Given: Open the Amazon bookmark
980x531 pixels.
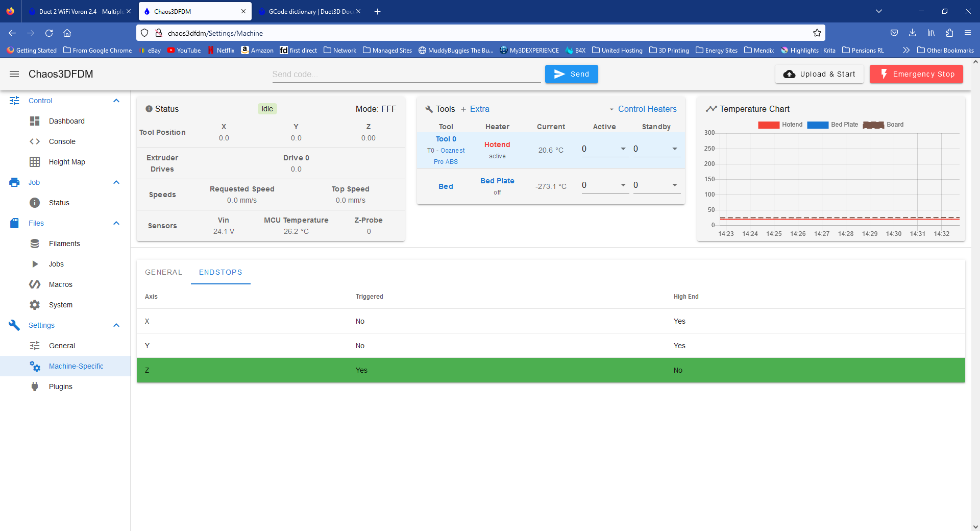Looking at the screenshot, I should pos(257,50).
